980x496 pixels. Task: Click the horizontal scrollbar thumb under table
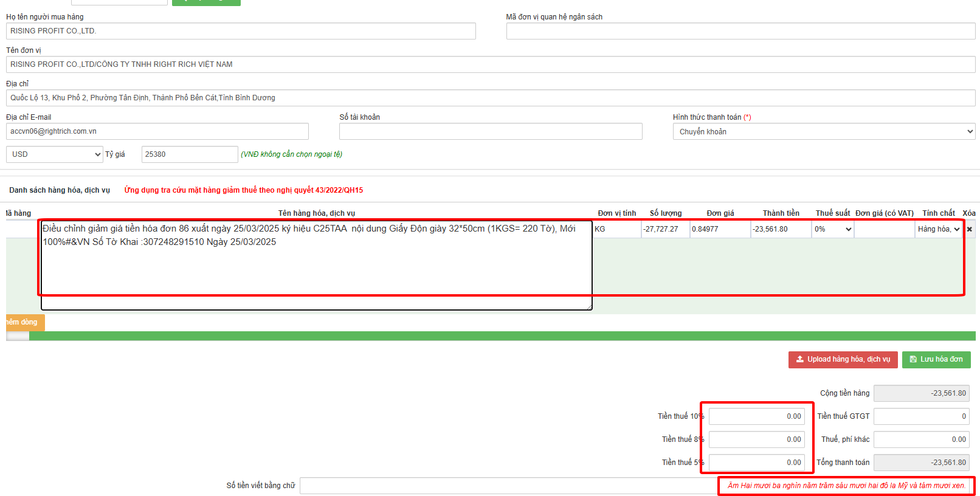tap(18, 336)
